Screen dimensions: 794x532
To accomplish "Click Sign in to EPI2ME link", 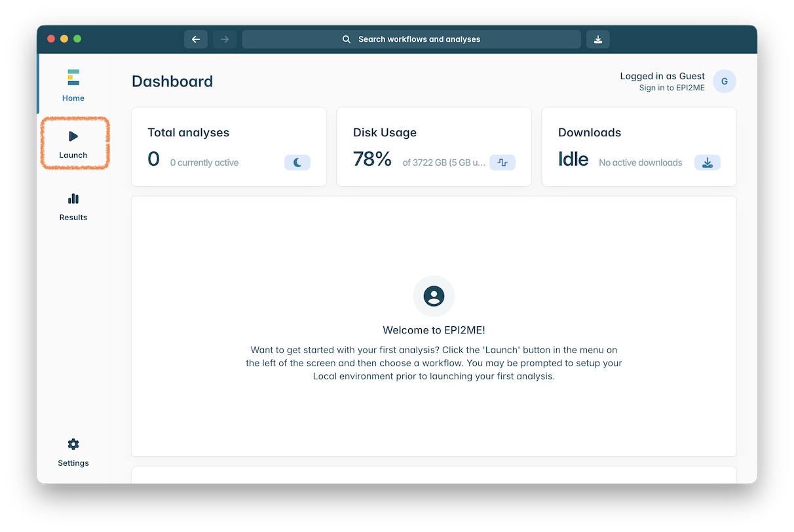I will point(671,88).
